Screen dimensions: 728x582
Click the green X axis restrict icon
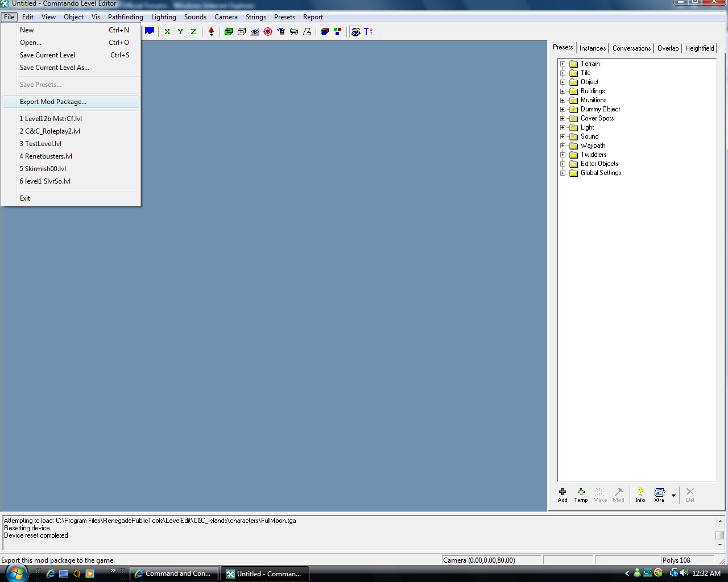point(167,32)
